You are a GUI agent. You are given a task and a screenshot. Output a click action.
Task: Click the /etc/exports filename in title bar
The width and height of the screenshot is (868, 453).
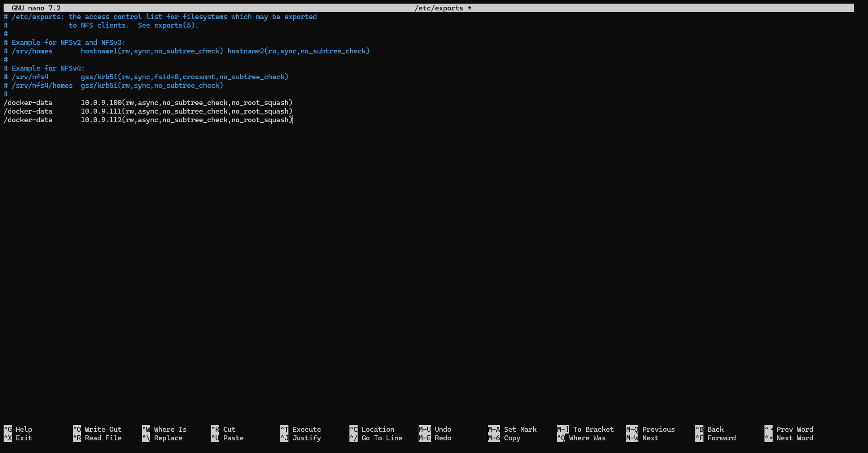pyautogui.click(x=439, y=8)
